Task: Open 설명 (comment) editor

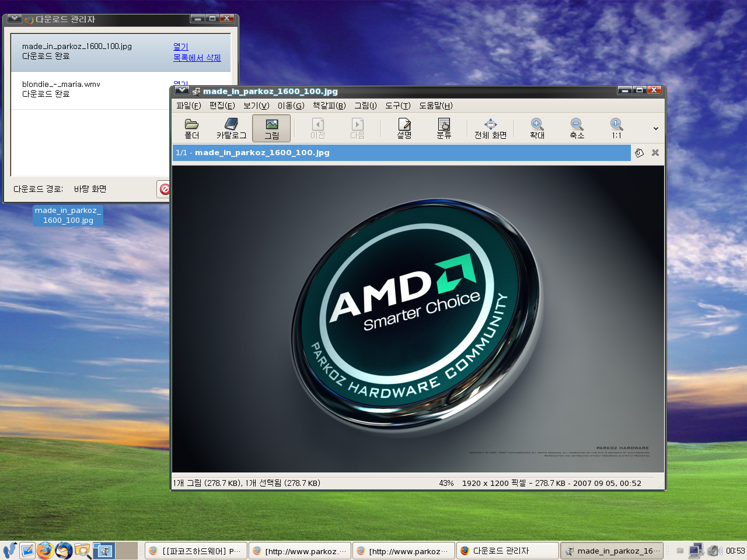Action: 404,128
